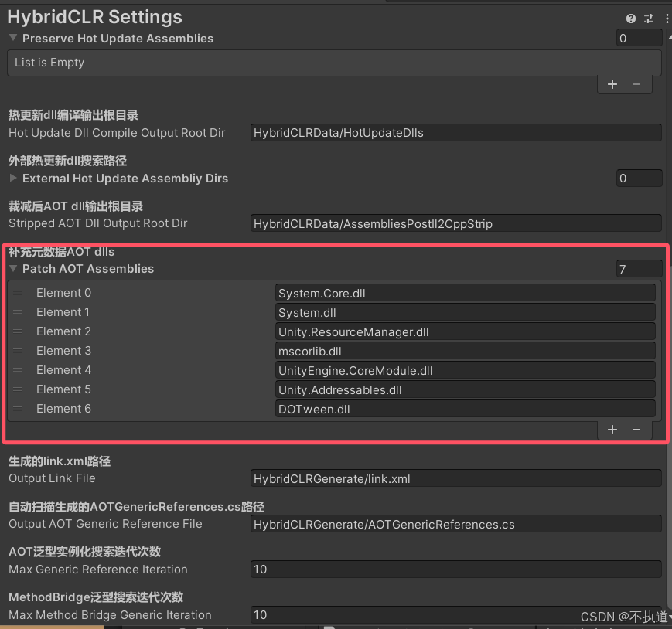Select the Element 5 label
Image resolution: width=672 pixels, height=629 pixels.
(63, 389)
